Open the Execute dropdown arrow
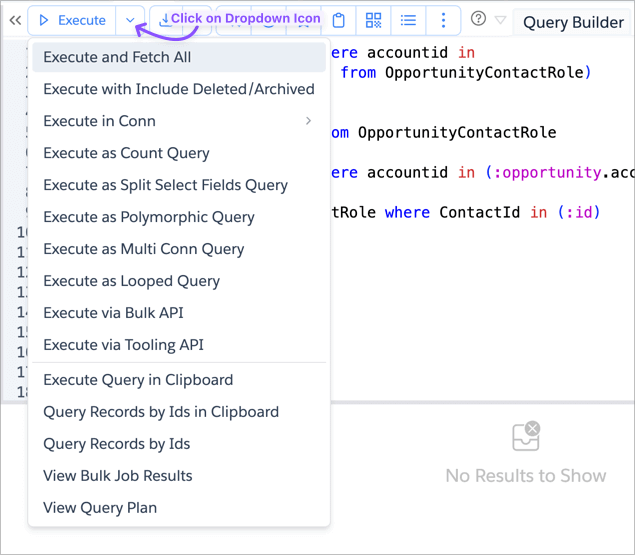The height and width of the screenshot is (555, 635). (131, 20)
